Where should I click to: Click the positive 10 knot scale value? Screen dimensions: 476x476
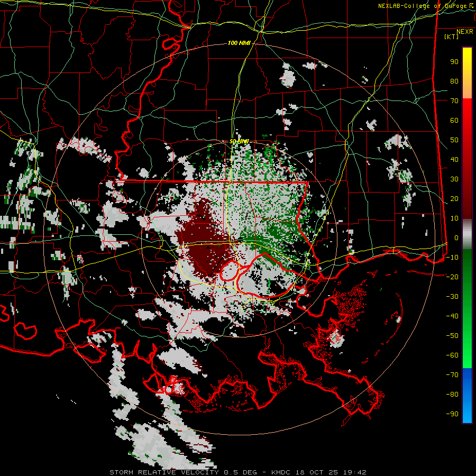454,218
